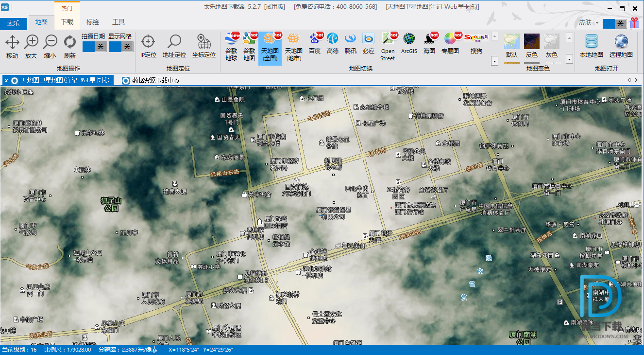Click the 厦门银行大厦 map label
This screenshot has width=644, height=355.
(381, 237)
